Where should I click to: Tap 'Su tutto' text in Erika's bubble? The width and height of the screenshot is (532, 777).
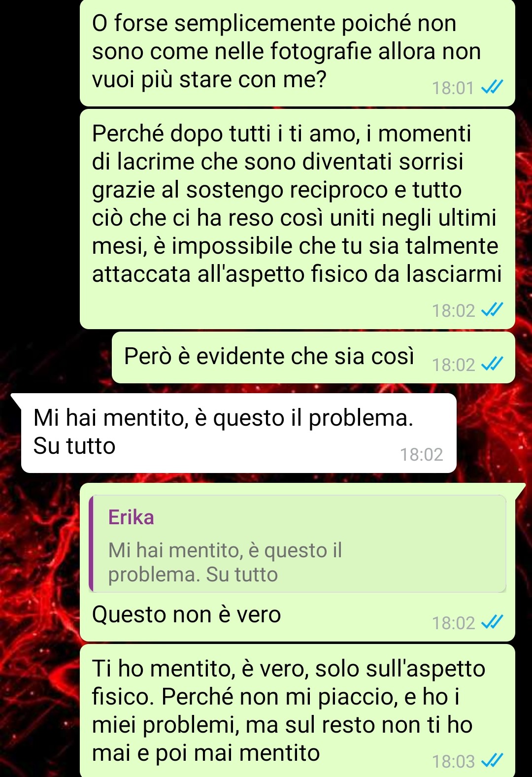tap(74, 446)
